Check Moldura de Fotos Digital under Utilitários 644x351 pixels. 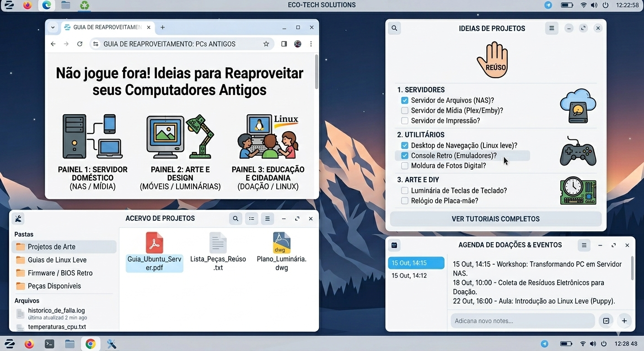(x=404, y=165)
